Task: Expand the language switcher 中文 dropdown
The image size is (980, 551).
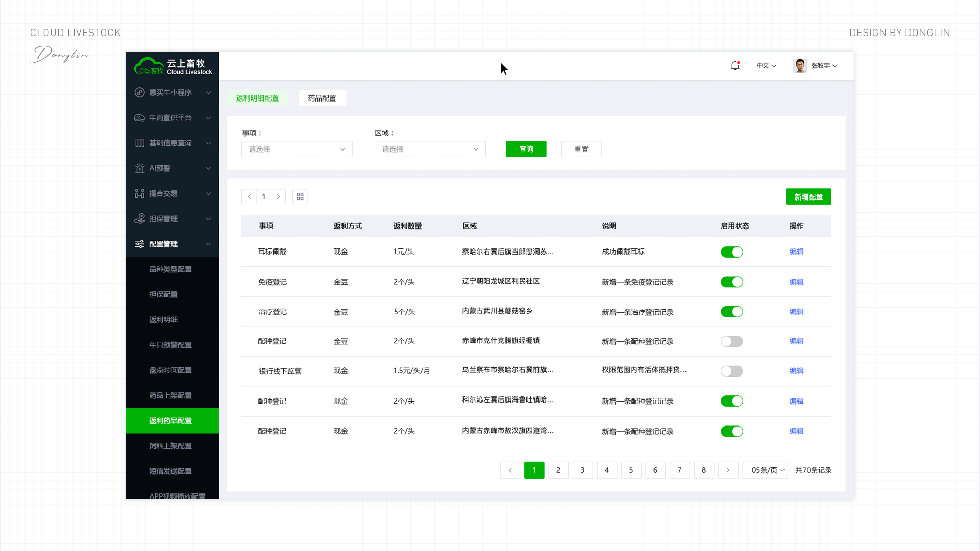Action: [766, 65]
